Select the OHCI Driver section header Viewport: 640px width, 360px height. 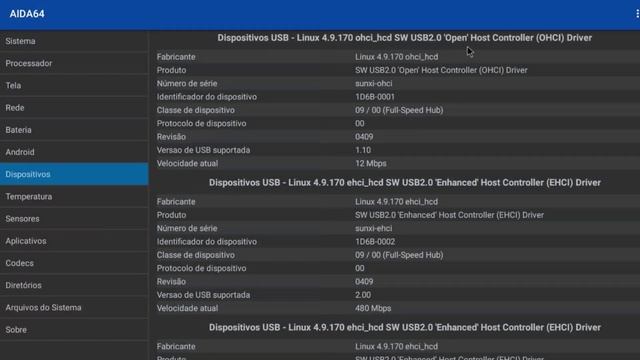point(404,38)
